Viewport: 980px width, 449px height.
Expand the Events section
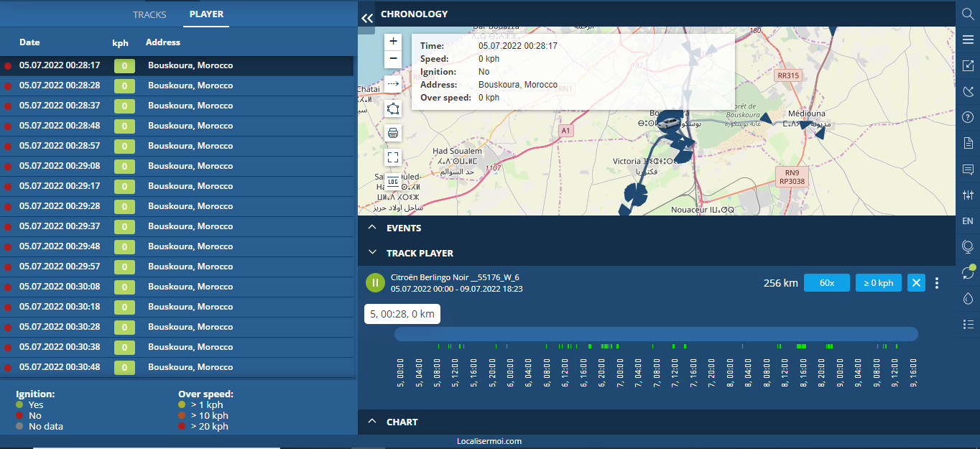tap(372, 228)
